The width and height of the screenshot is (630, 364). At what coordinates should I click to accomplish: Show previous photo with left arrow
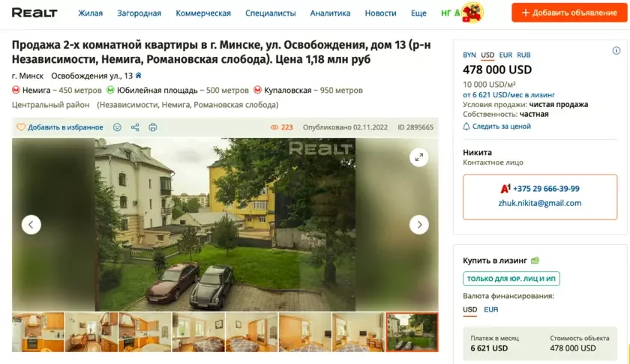tap(31, 225)
